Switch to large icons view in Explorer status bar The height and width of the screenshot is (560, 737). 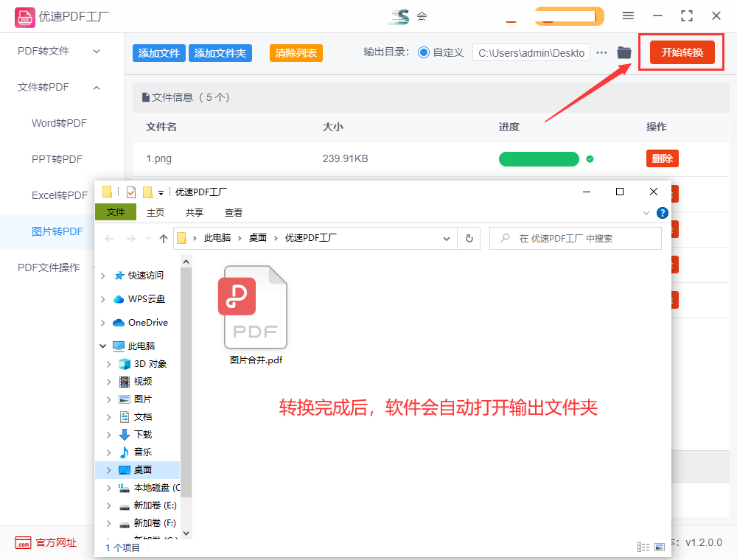660,547
